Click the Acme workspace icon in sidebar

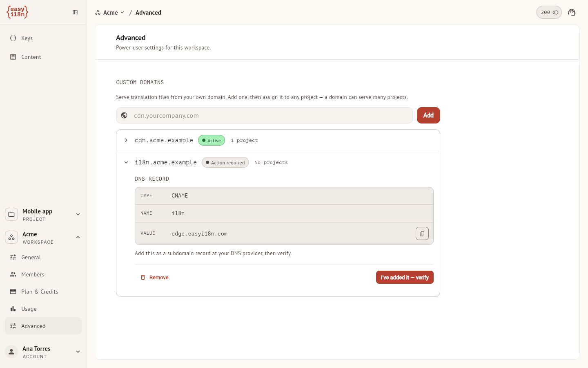pyautogui.click(x=11, y=237)
